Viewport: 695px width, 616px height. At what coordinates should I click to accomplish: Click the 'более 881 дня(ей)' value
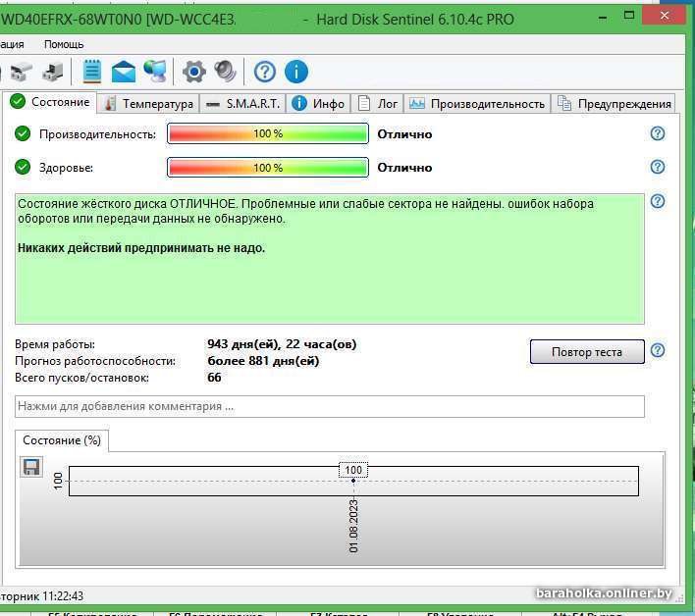[x=263, y=361]
